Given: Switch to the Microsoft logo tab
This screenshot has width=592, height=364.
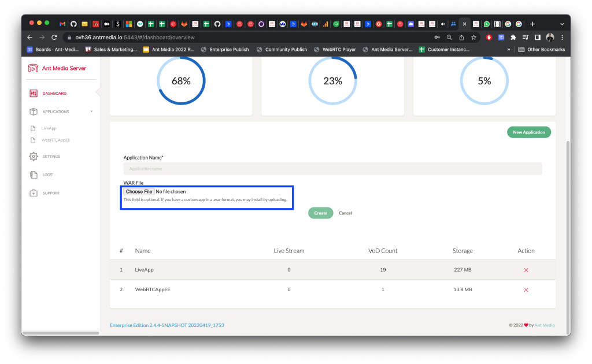Looking at the screenshot, I should coord(129,24).
